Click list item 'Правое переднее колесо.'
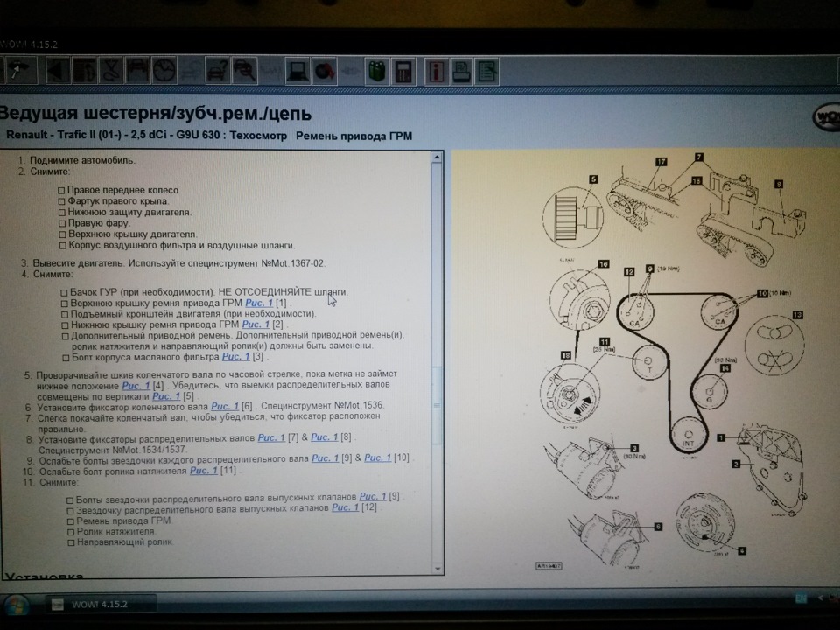Image resolution: width=840 pixels, height=630 pixels. (123, 190)
